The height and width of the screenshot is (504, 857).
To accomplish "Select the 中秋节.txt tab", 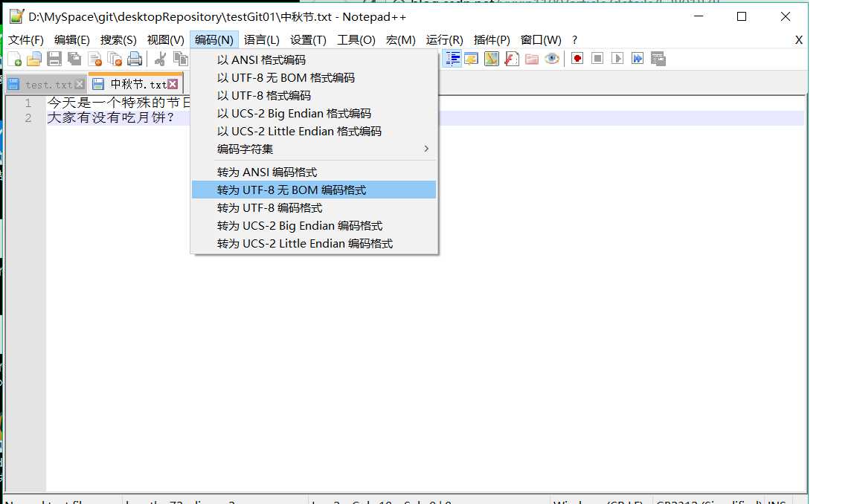I will (135, 83).
